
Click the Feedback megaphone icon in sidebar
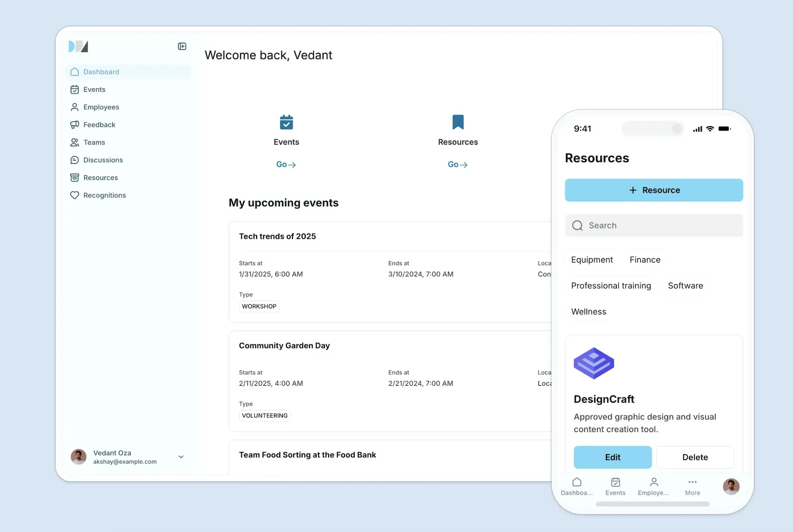[75, 124]
